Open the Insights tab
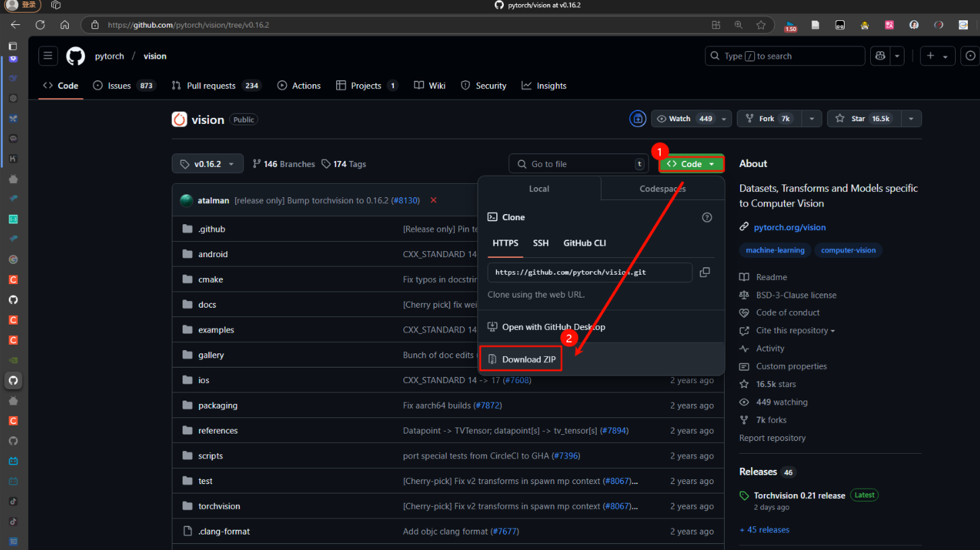980x550 pixels. pyautogui.click(x=544, y=85)
